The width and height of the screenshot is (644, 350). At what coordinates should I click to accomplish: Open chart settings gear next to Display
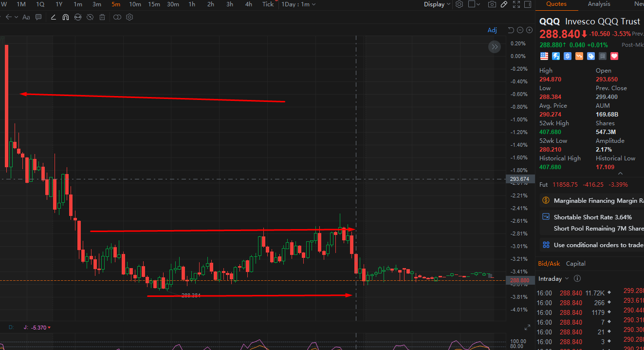pyautogui.click(x=459, y=4)
